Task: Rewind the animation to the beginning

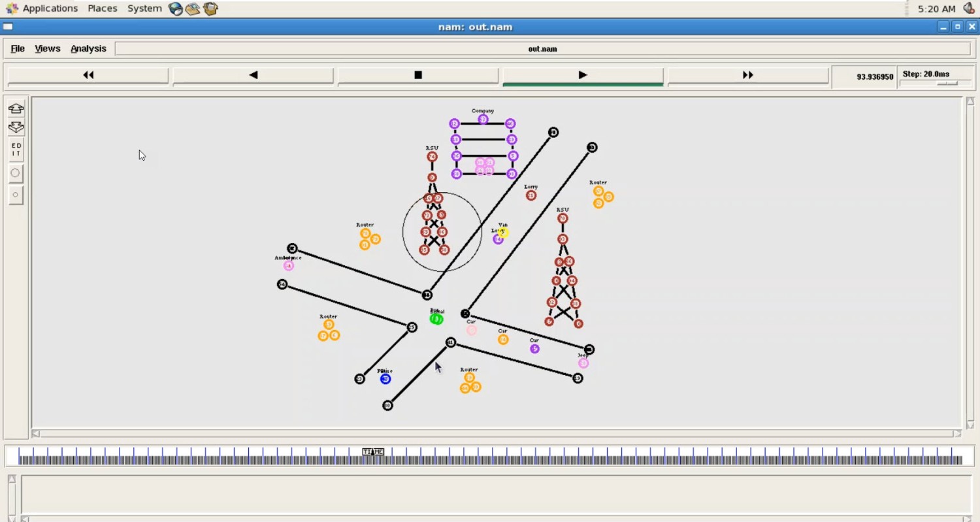Action: coord(88,74)
